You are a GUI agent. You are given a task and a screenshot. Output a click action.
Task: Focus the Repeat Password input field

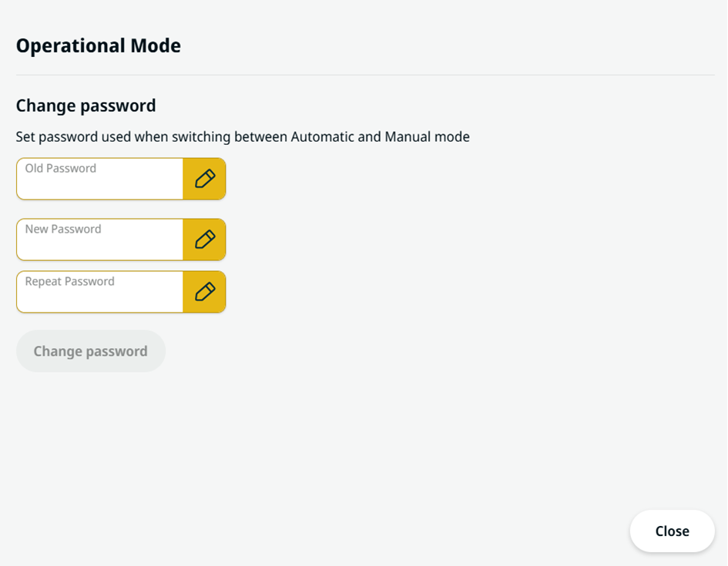coord(100,292)
